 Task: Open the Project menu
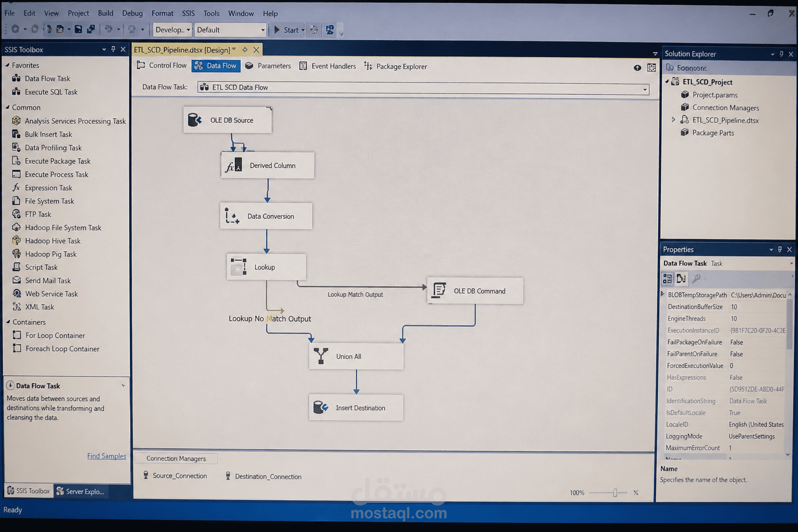tap(78, 13)
